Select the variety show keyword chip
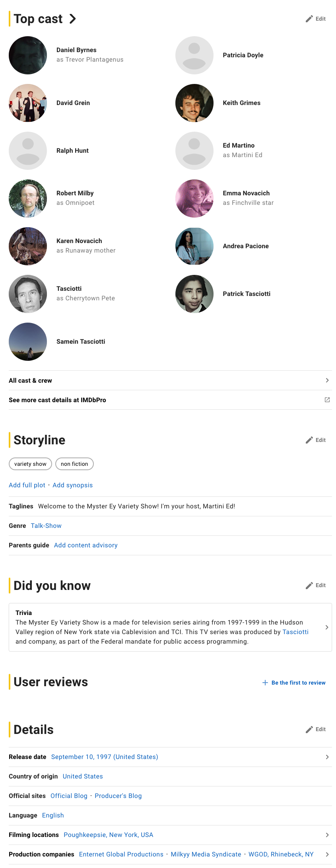 (30, 464)
